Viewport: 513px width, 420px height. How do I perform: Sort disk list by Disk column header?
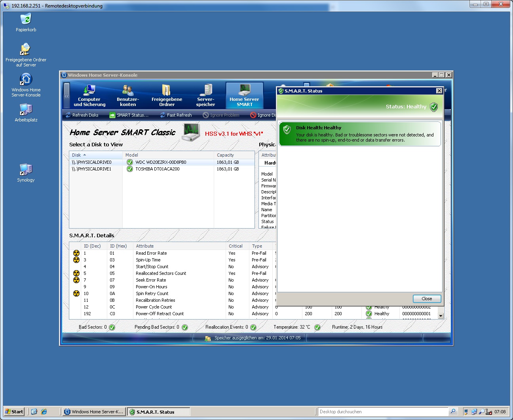[96, 155]
